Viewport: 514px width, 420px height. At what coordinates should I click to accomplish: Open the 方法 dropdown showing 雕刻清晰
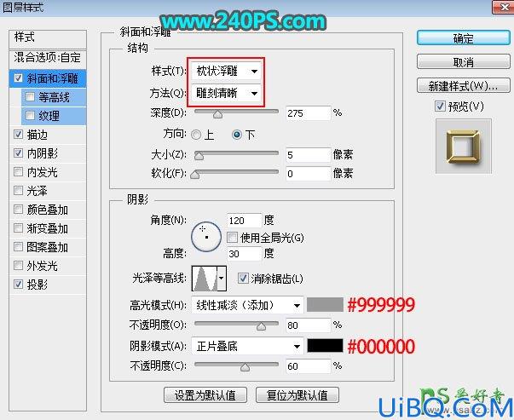click(226, 94)
